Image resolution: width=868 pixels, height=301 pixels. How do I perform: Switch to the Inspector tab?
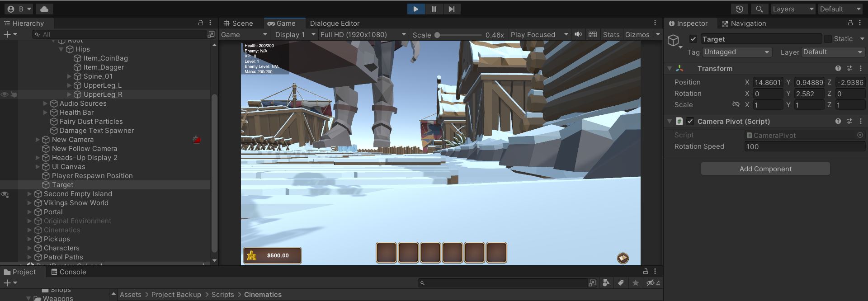pos(688,23)
